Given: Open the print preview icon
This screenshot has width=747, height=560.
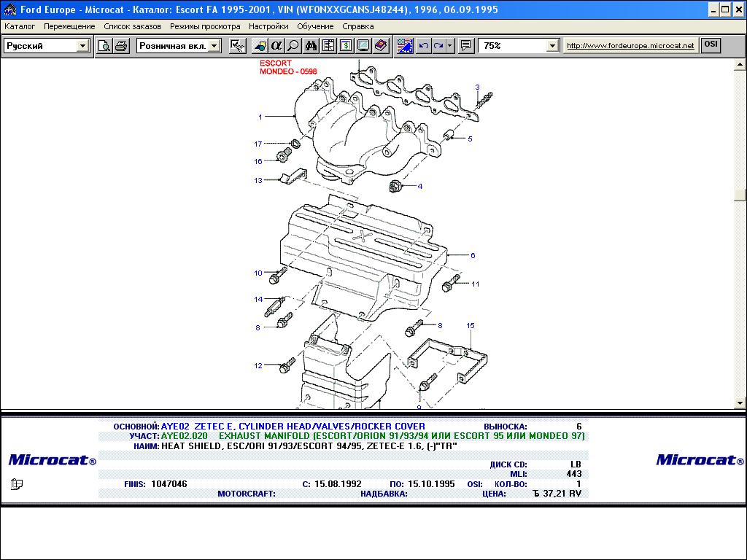Looking at the screenshot, I should click(104, 46).
